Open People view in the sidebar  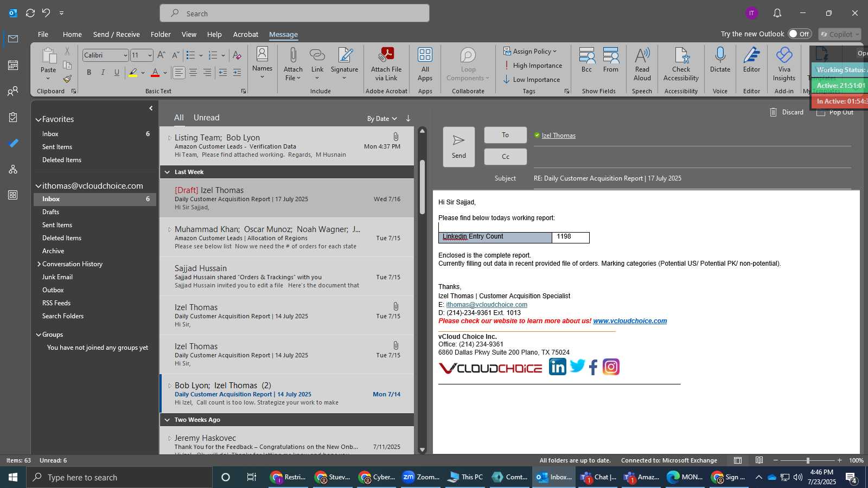pos(13,91)
